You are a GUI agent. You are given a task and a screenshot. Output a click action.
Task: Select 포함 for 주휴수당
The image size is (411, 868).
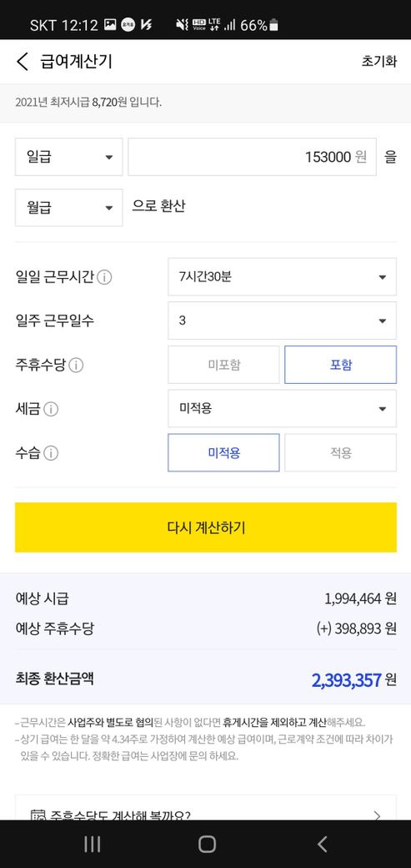click(x=341, y=365)
